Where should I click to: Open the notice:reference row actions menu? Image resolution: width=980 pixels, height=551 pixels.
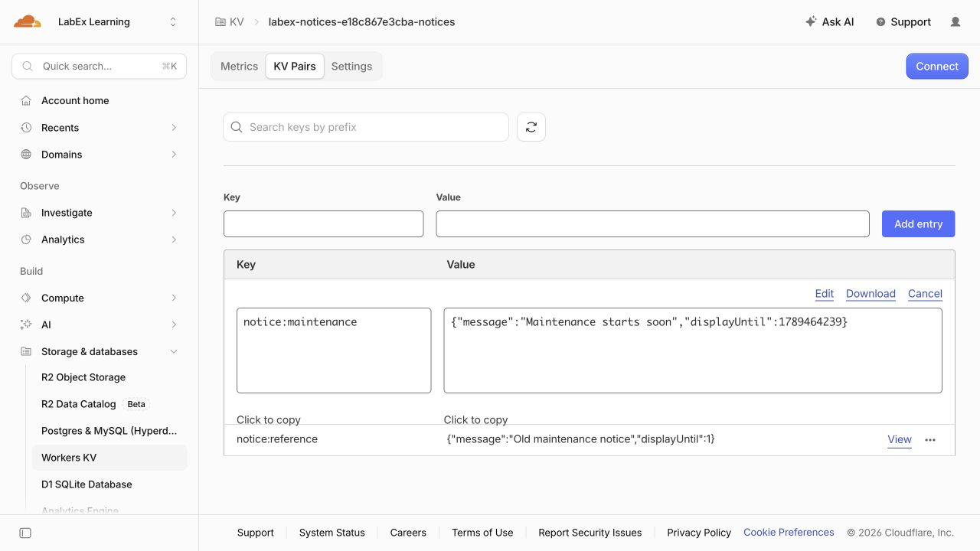click(930, 440)
